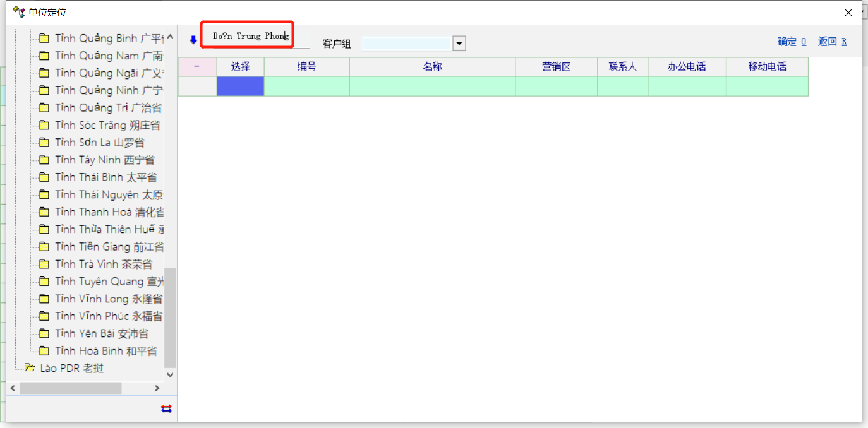Click the tree's horizontal scrollbar right arrow

(x=157, y=388)
